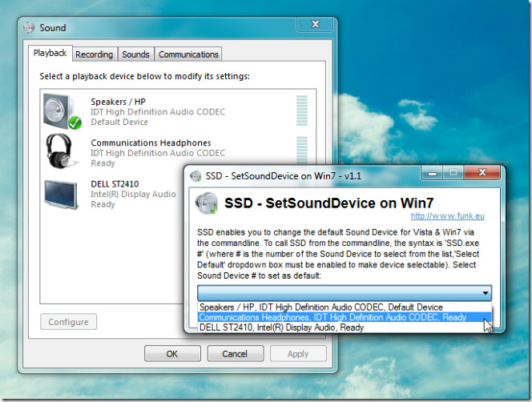Click the 'SSD - SetSoundDevice on Win7' heading

[x=328, y=203]
